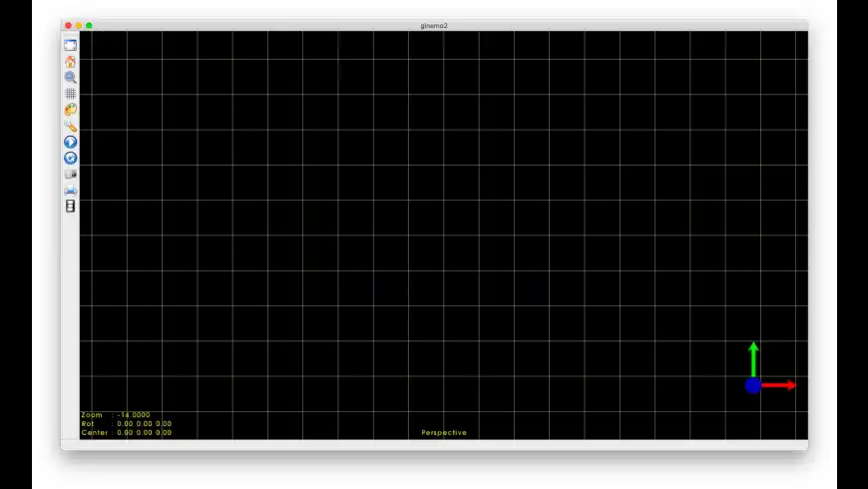Click the blue Z axis dot
This screenshot has height=489, width=868.
pos(753,385)
